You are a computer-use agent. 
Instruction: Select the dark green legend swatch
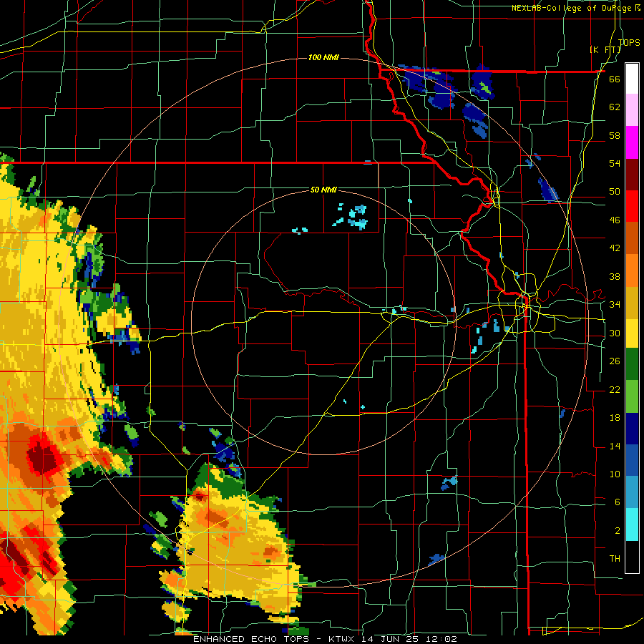coord(632,364)
